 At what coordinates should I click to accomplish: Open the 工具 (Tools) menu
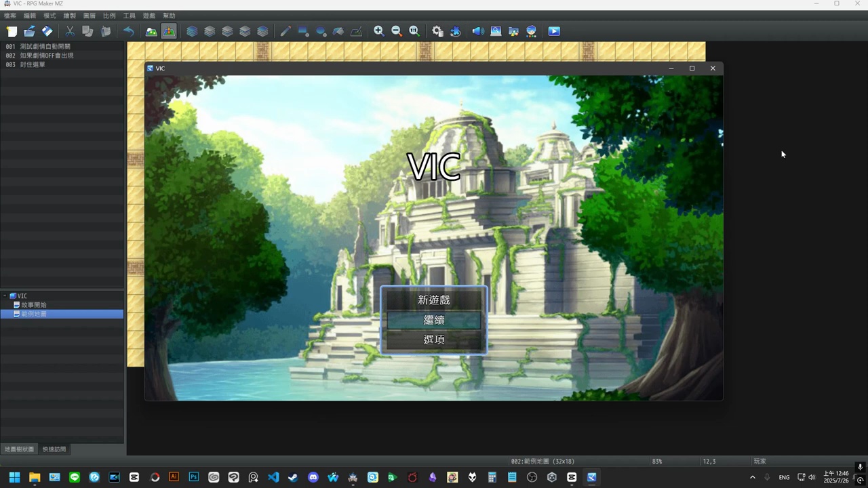[x=129, y=16]
